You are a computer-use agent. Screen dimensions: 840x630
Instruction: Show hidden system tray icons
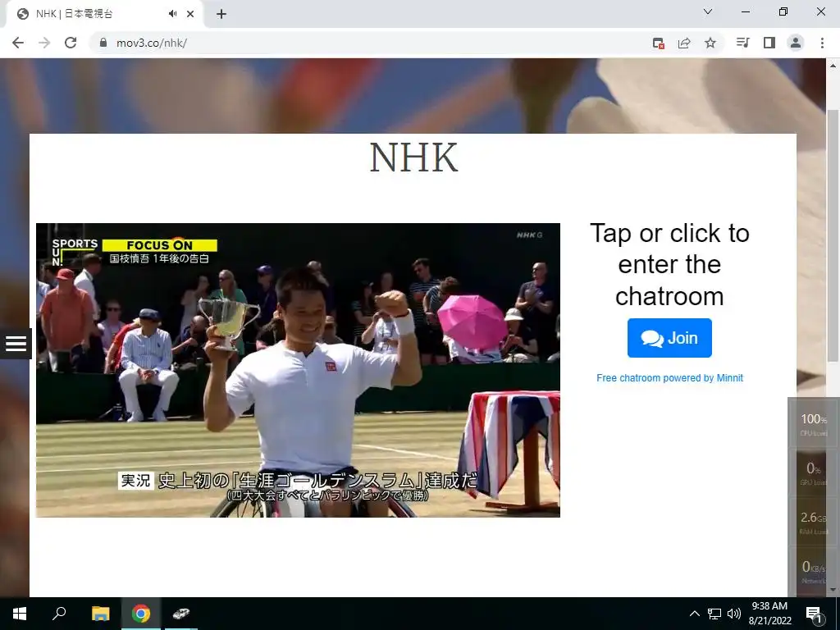[694, 614]
